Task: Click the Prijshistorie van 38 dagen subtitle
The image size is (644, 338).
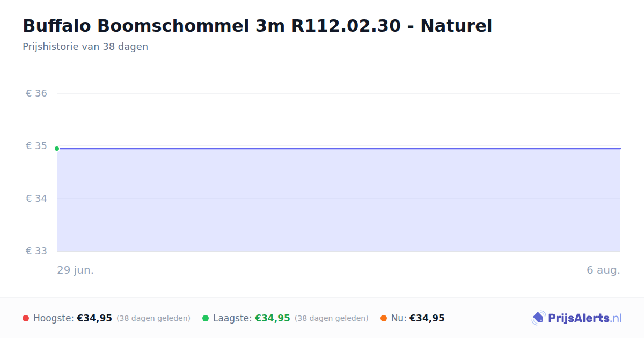Action: (85, 47)
